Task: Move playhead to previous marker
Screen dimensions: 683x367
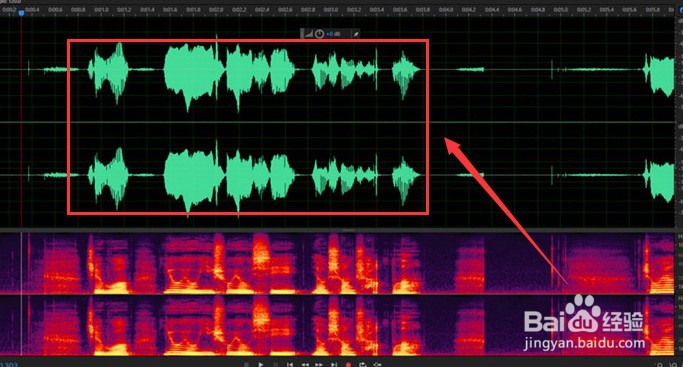Action: (x=290, y=365)
